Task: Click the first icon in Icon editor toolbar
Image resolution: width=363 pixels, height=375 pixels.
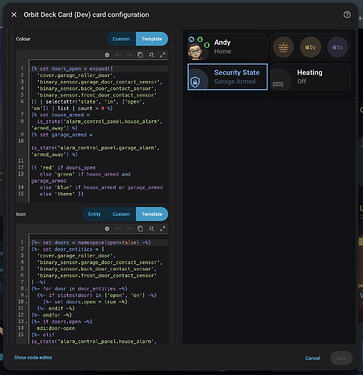Action: tap(107, 229)
